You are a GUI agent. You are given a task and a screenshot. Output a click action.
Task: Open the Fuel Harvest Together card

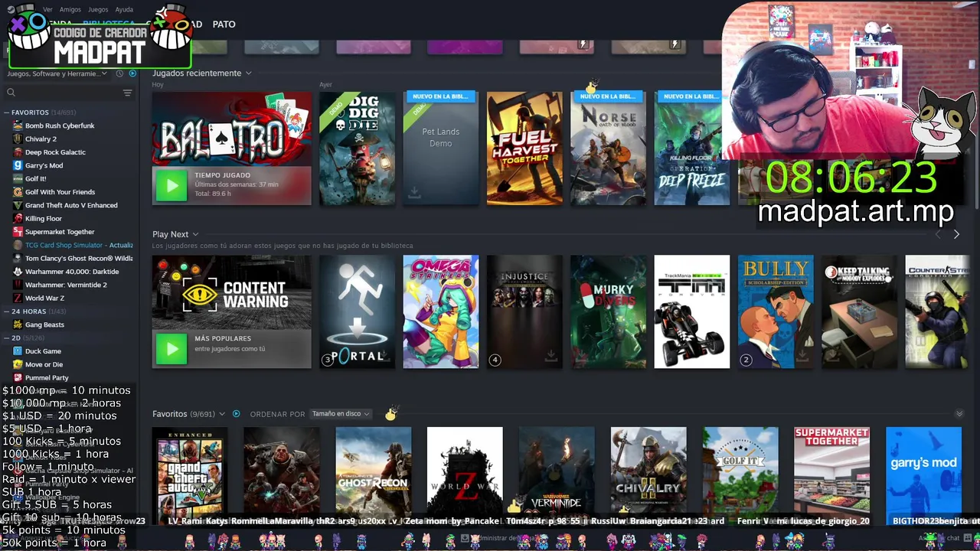click(x=524, y=148)
